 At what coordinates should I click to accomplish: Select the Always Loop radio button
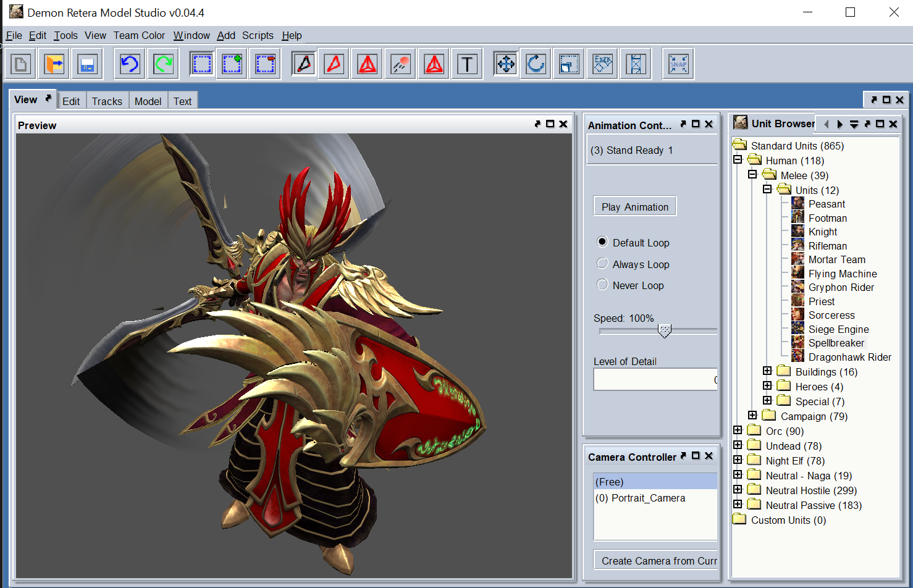coord(602,263)
